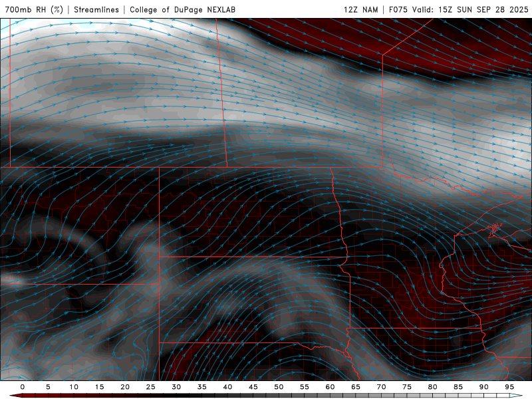Click the '35' colorbar scale label

(x=202, y=387)
